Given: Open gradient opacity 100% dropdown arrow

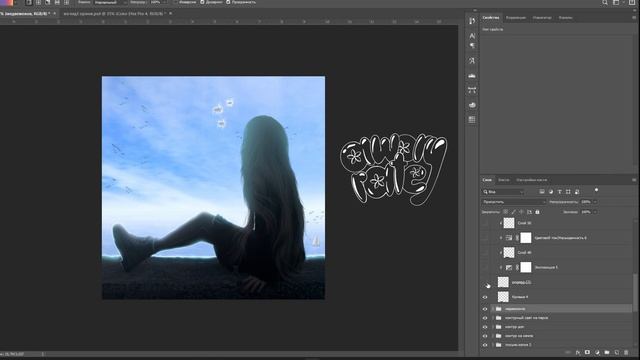Looking at the screenshot, I should (164, 2).
